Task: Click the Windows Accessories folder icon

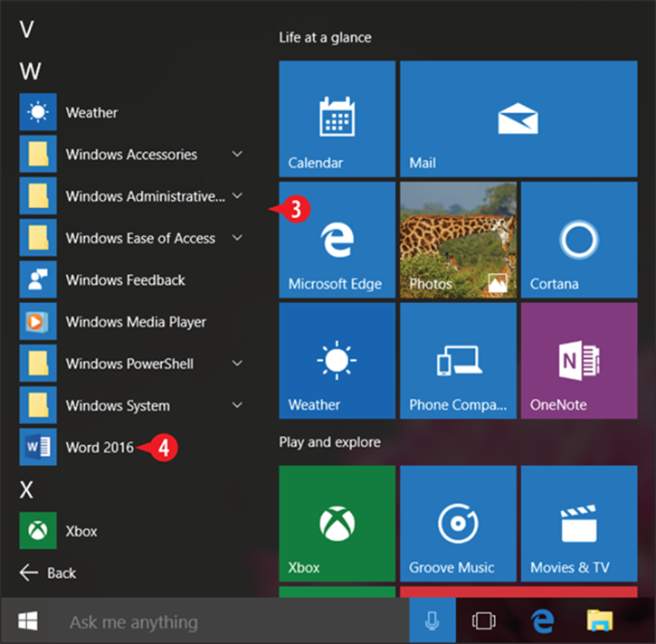Action: coord(38,154)
